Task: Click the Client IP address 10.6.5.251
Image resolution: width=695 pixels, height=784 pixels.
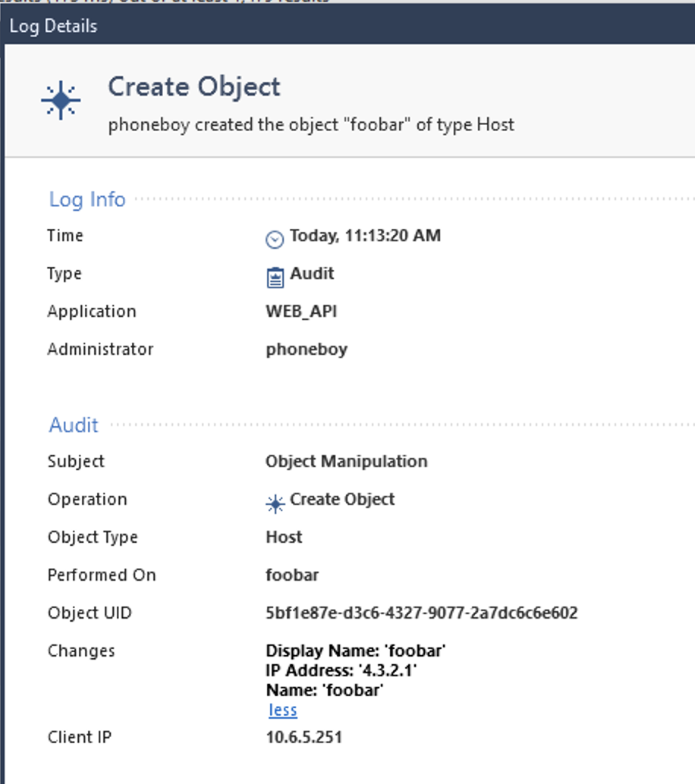Action: point(305,736)
